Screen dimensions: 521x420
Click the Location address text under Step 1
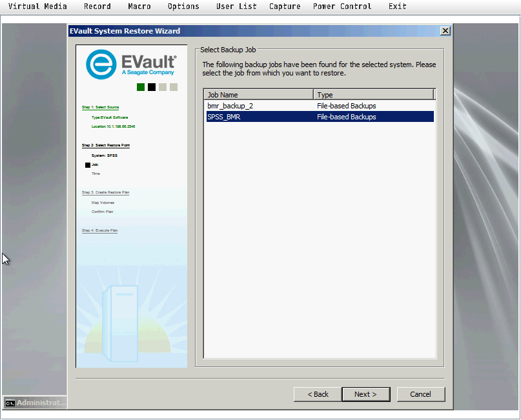click(x=114, y=126)
